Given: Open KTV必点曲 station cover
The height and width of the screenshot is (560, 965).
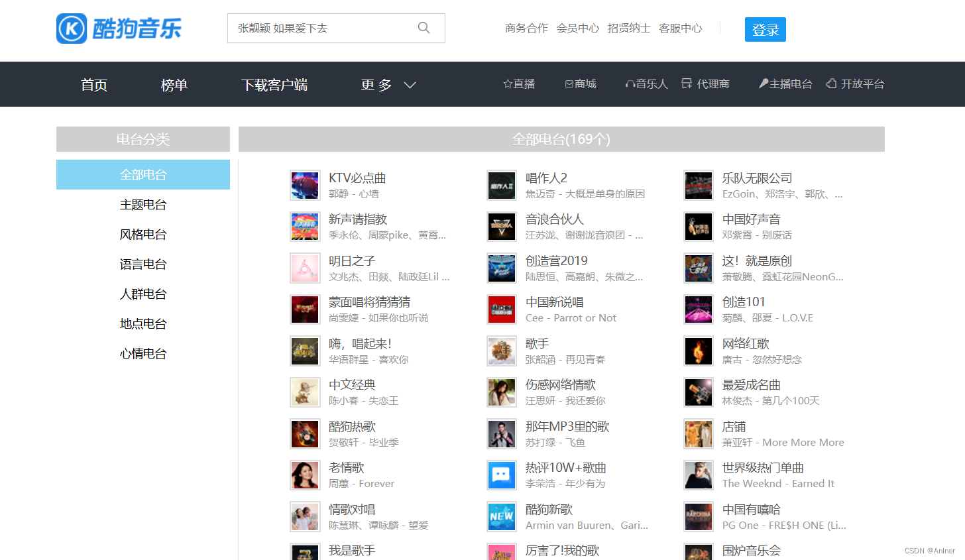Looking at the screenshot, I should coord(305,186).
